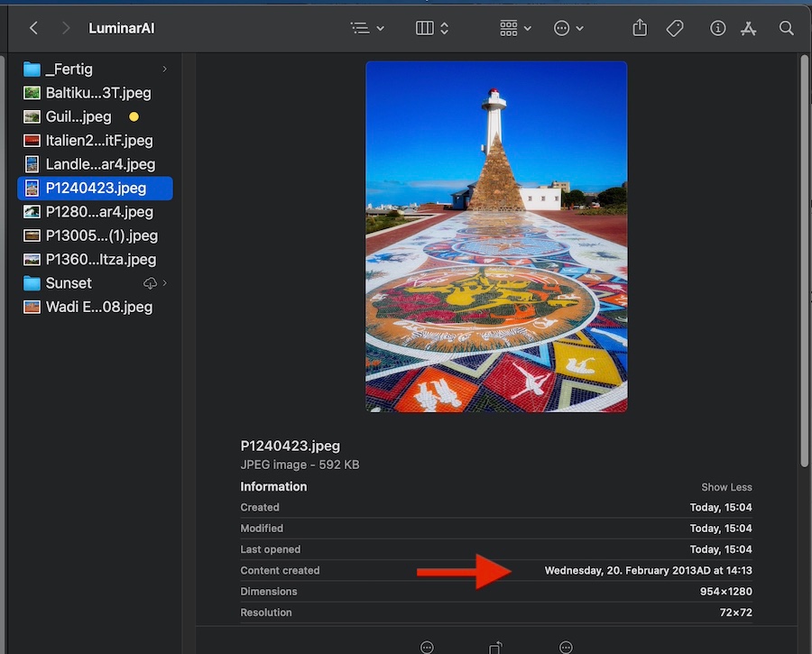Open the search magnifier in the toolbar
Image resolution: width=812 pixels, height=654 pixels.
click(787, 28)
